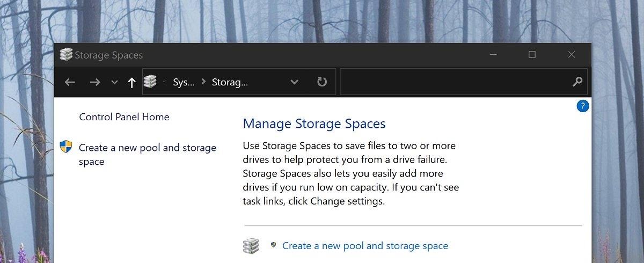This screenshot has height=263, width=644.
Task: Click the search magnifier icon
Action: [577, 82]
